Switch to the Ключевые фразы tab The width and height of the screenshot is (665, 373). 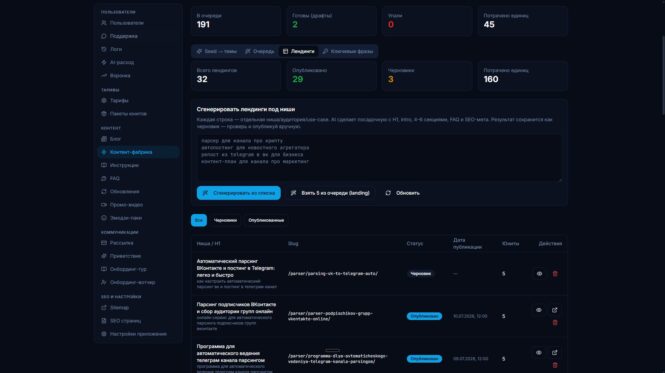(348, 51)
